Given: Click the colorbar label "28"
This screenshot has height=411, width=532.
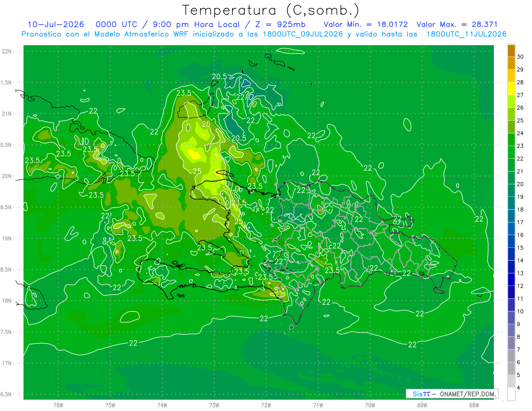Looking at the screenshot, I should coord(520,82).
